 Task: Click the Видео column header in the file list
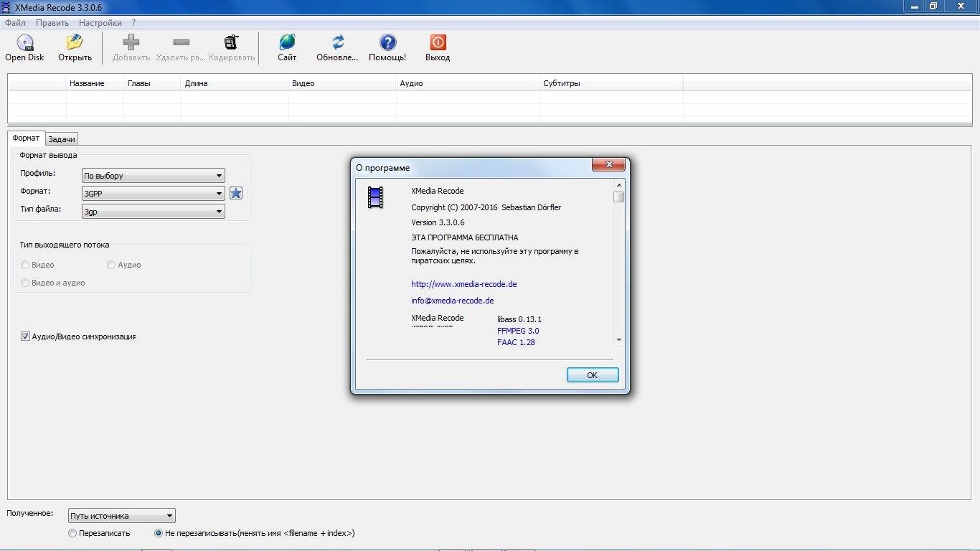[x=342, y=83]
